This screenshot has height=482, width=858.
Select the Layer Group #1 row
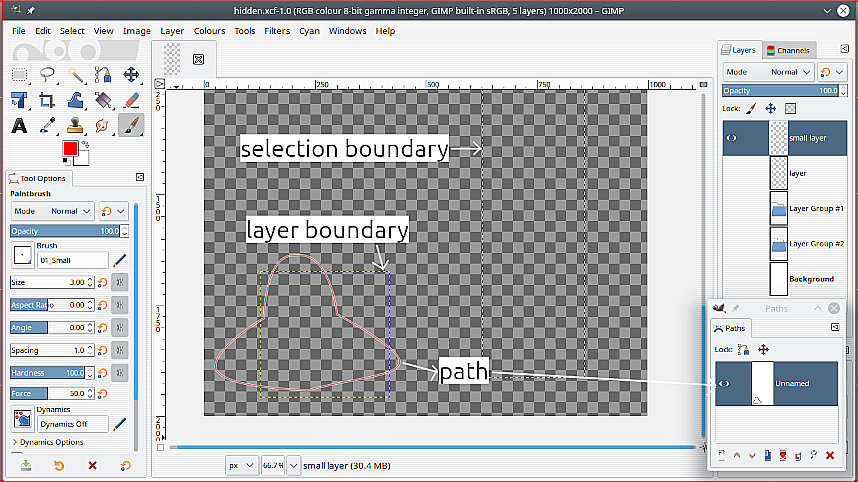coord(785,208)
